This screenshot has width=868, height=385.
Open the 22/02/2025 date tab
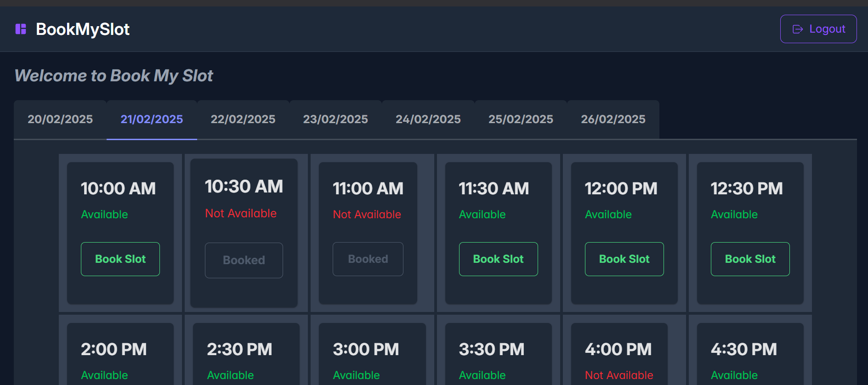[x=243, y=119]
